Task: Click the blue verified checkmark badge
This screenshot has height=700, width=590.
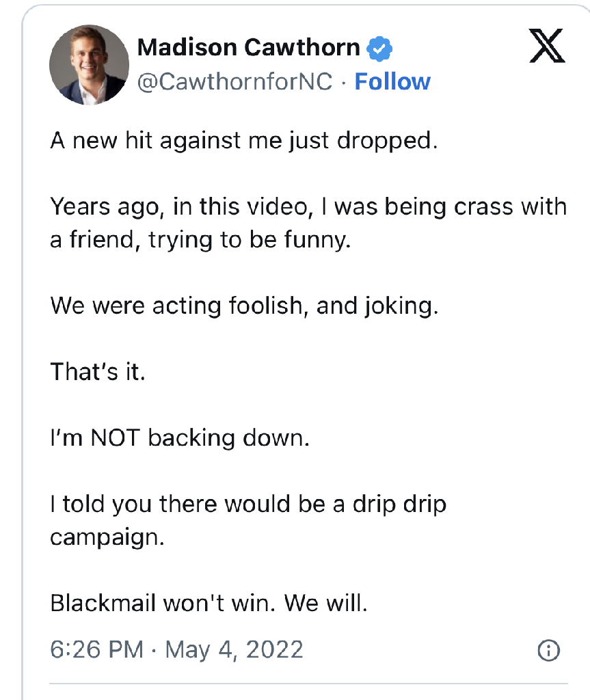Action: (x=379, y=49)
